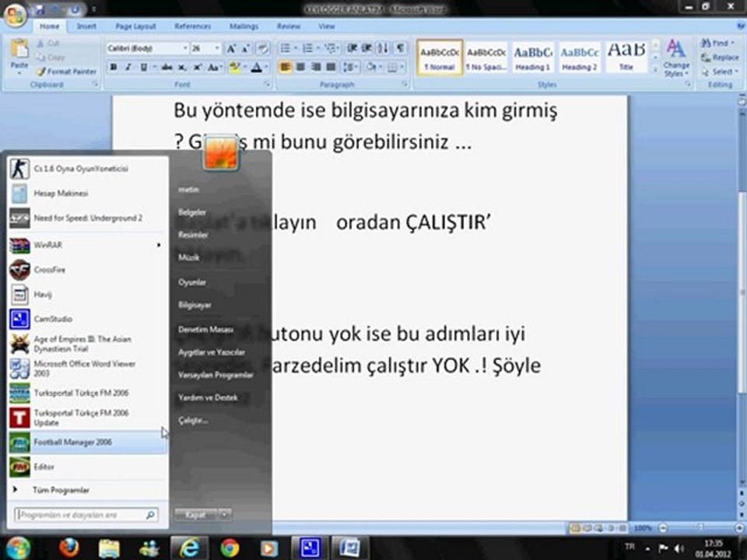Viewport: 747px width, 560px height.
Task: Click Clear Formatting icon
Action: 262,48
